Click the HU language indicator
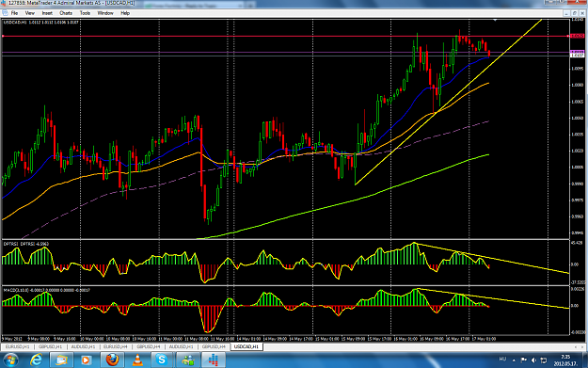 point(502,360)
